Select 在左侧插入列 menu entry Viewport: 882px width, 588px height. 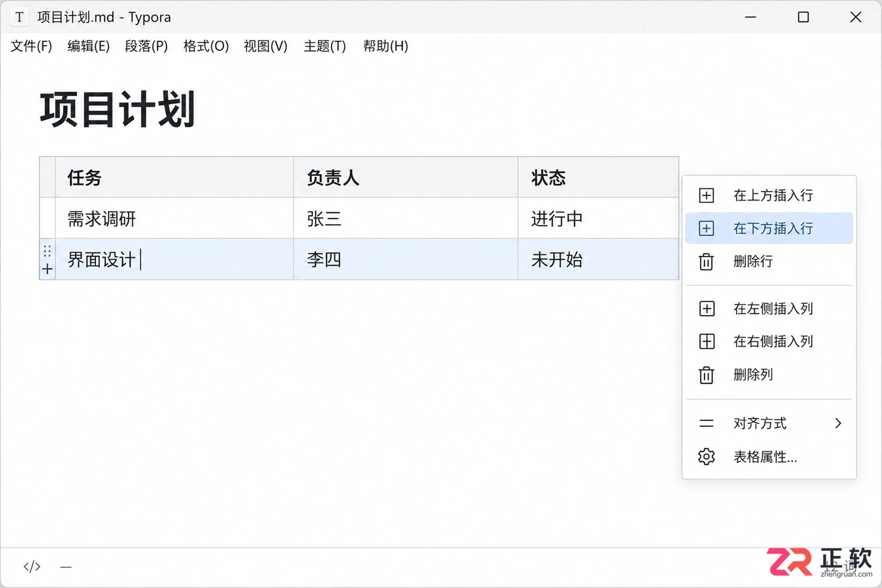tap(769, 309)
